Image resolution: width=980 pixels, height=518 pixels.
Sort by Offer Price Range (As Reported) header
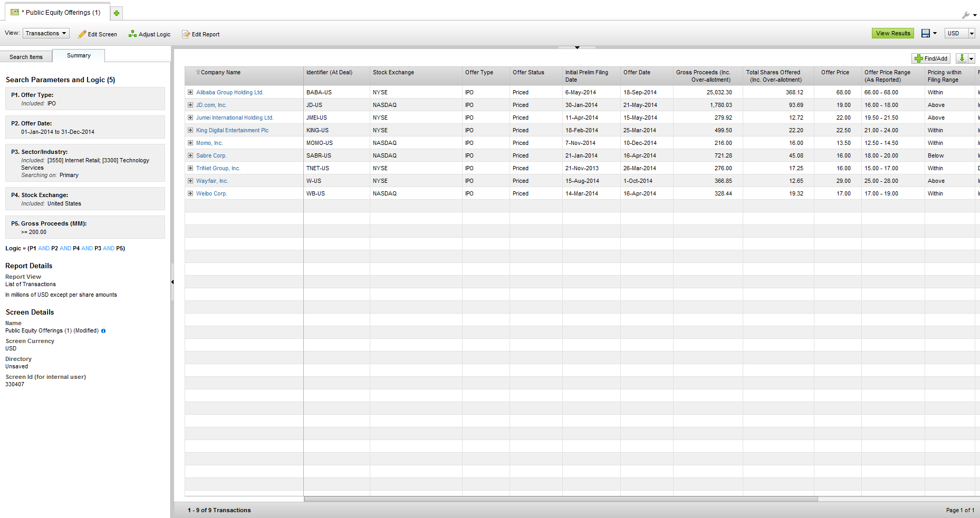coord(893,76)
